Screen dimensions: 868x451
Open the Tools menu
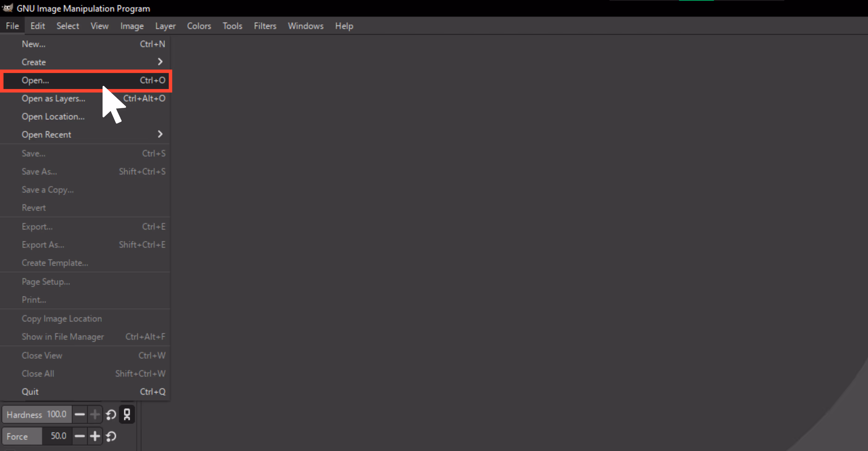(x=232, y=26)
